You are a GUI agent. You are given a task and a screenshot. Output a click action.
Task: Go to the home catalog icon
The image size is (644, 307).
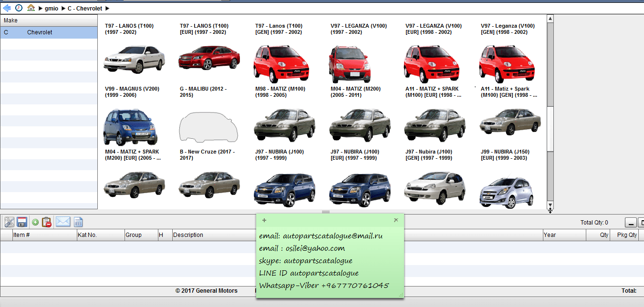(x=31, y=8)
